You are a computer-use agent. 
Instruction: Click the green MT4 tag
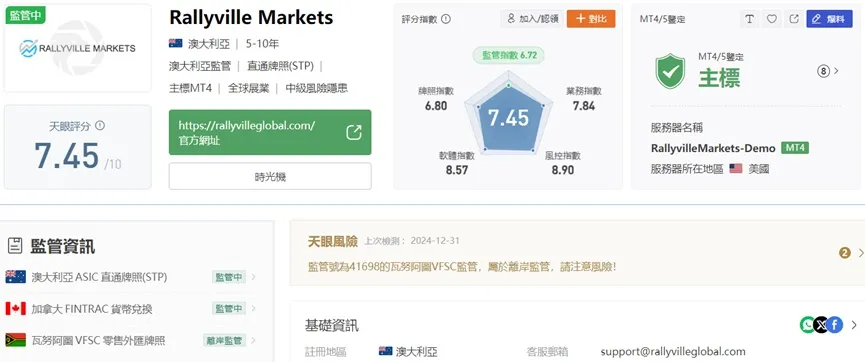coord(795,148)
